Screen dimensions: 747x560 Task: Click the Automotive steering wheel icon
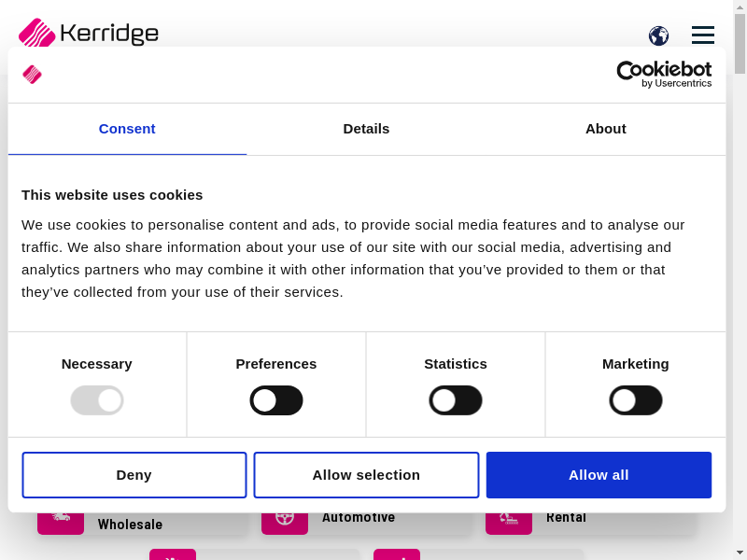point(285,519)
